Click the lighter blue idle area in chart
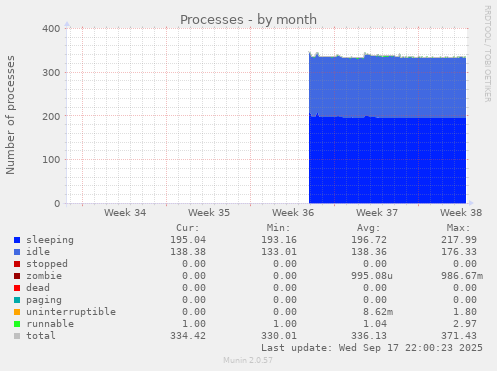 coord(387,87)
